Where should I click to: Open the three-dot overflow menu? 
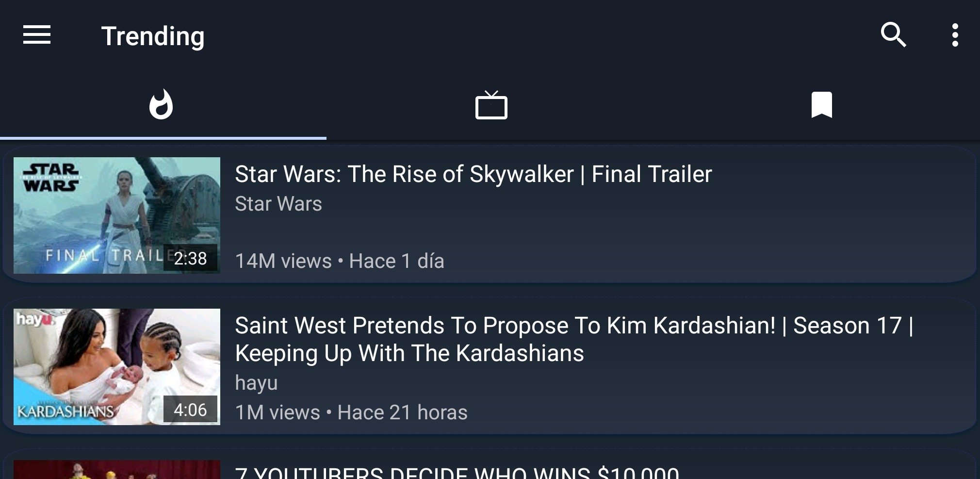pos(955,35)
